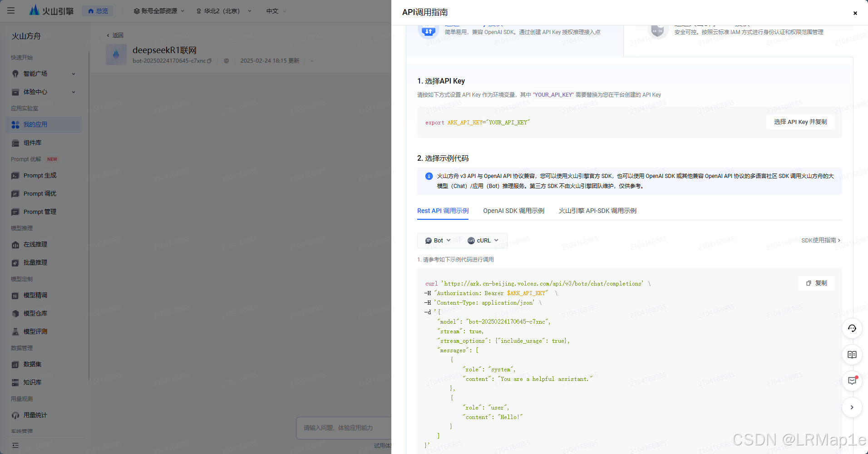
Task: Collapse the sidebar with the bottom toggle icon
Action: [15, 445]
